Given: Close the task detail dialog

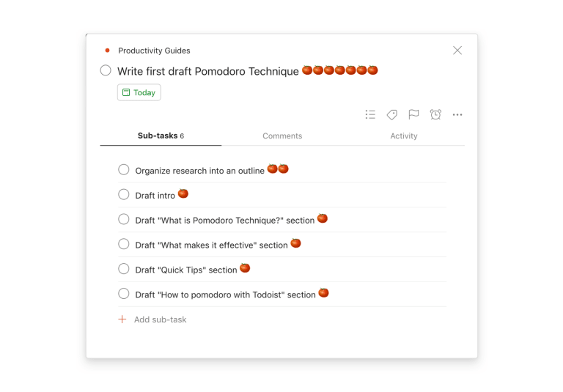Looking at the screenshot, I should point(457,51).
